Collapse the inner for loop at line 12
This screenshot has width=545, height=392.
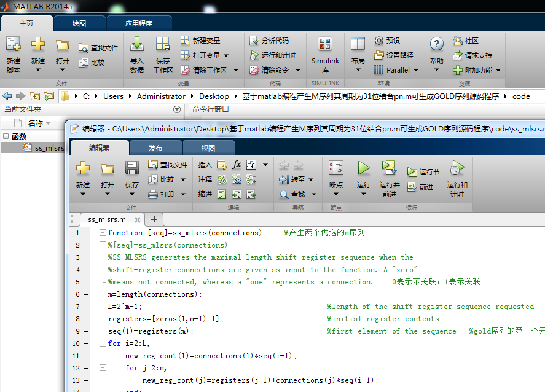103,367
